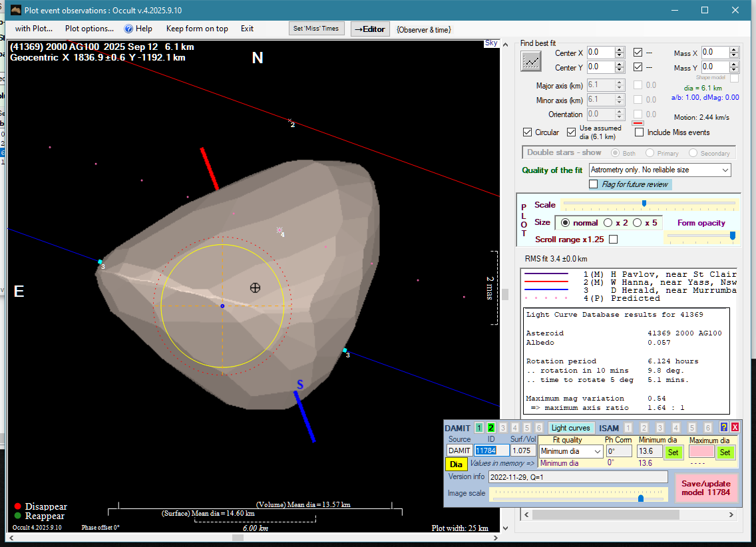Tick Flag for future review

(x=594, y=184)
